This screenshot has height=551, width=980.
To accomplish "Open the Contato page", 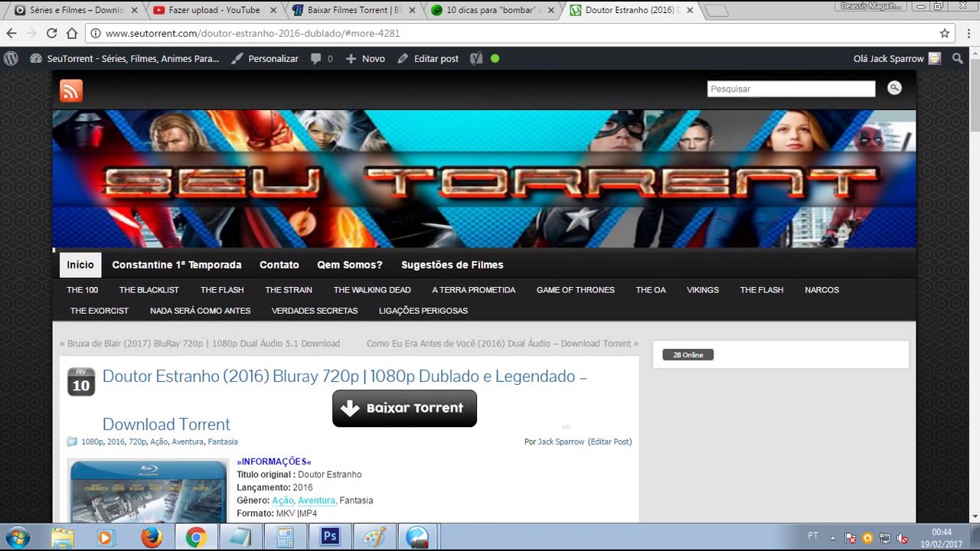I will tap(279, 265).
